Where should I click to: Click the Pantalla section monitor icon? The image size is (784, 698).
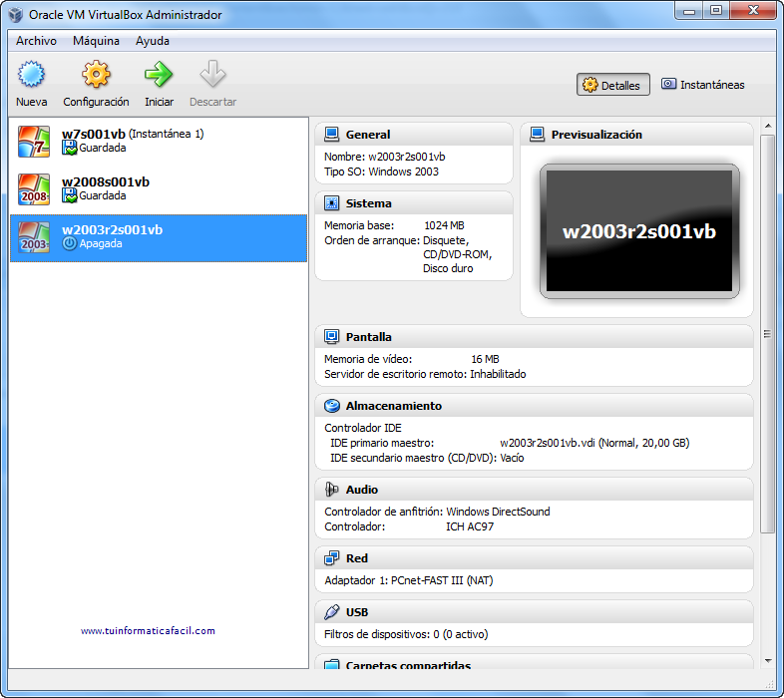(x=332, y=337)
